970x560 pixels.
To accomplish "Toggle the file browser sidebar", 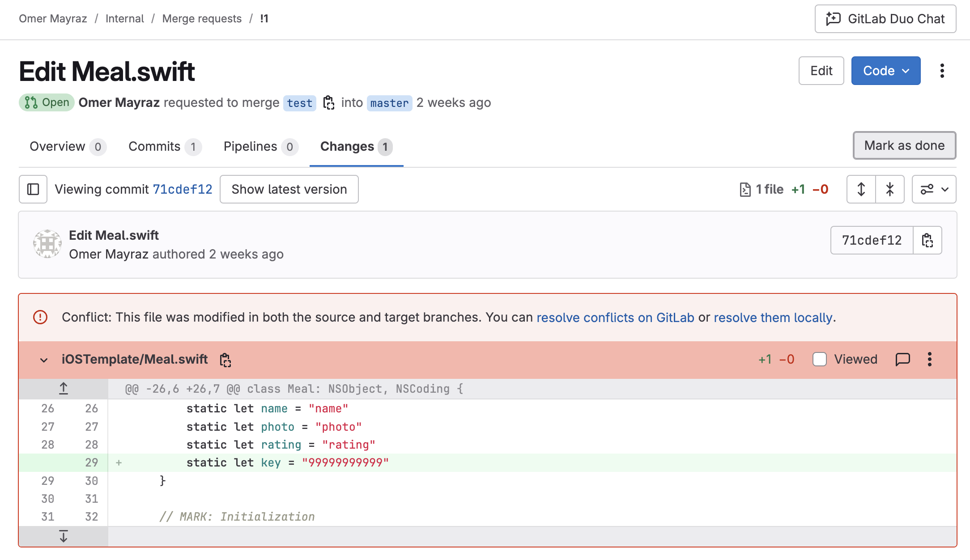I will coord(33,189).
